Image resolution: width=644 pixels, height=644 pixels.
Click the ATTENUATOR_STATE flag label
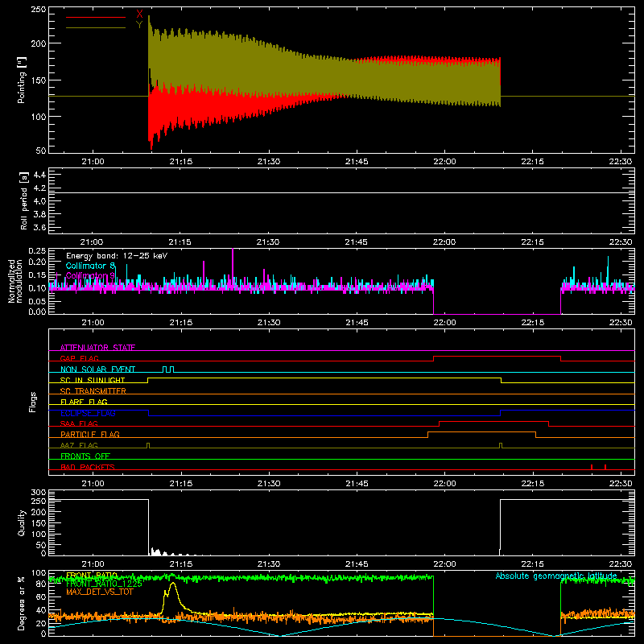[97, 348]
